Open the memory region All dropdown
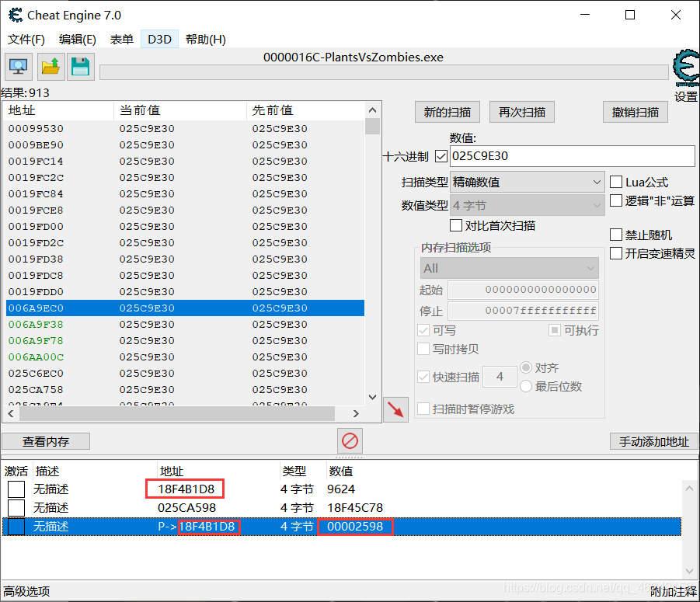700x602 pixels. tap(509, 268)
